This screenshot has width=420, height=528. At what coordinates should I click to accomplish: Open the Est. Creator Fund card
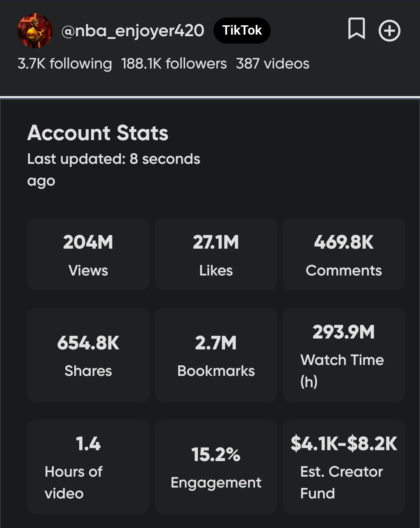click(x=344, y=467)
